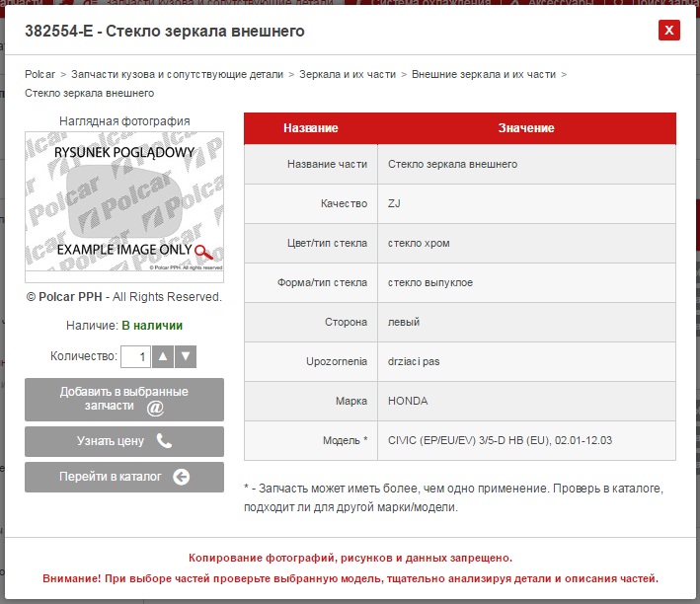The width and height of the screenshot is (700, 604).
Task: Open the mirror glass preview thumbnail
Action: pos(123,201)
